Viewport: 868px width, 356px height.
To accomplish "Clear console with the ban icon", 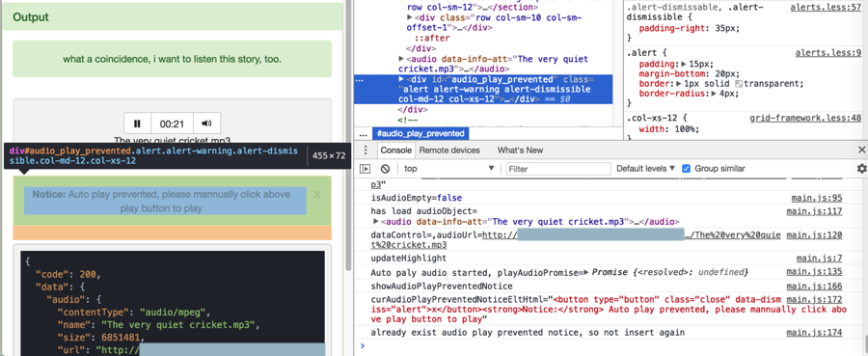I will click(385, 168).
